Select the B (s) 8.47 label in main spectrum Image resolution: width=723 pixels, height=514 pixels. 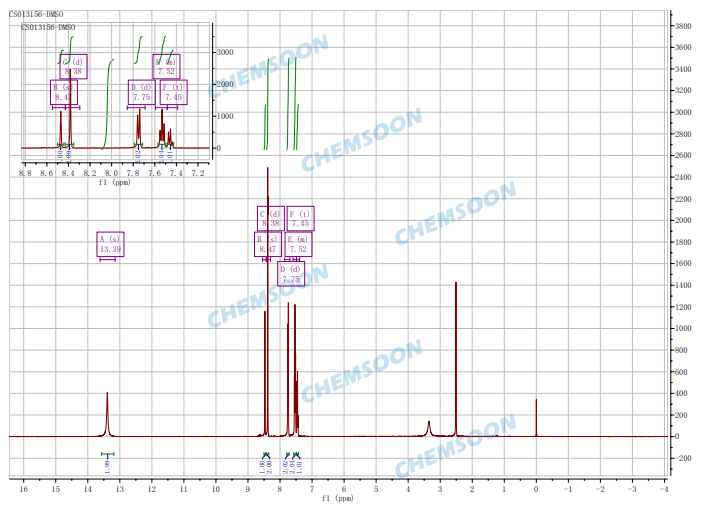click(266, 244)
